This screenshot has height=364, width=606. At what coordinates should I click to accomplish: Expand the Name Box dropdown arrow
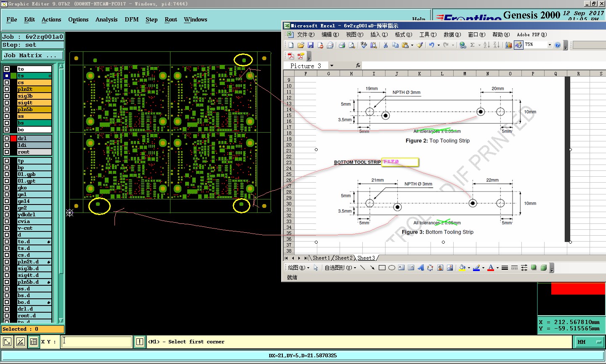(332, 66)
